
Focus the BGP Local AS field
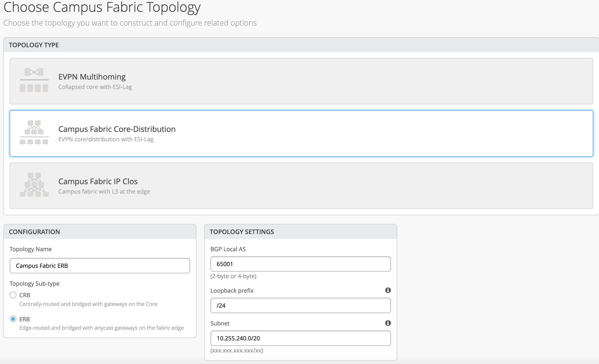(x=300, y=264)
